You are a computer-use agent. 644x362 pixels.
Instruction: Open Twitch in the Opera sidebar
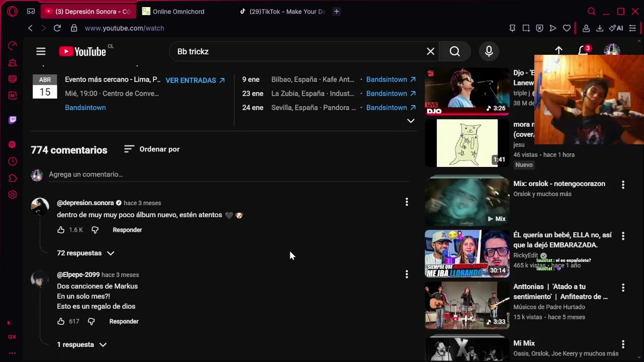[x=13, y=120]
